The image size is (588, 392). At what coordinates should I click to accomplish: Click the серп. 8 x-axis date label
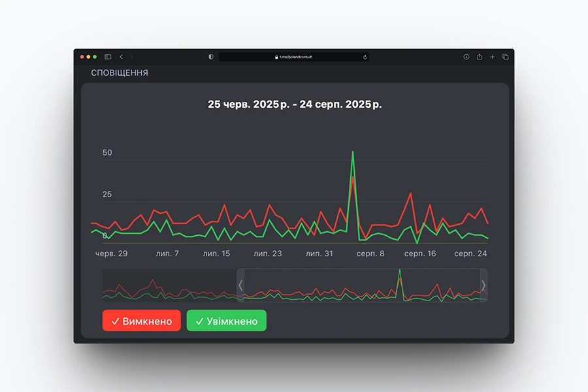(370, 253)
